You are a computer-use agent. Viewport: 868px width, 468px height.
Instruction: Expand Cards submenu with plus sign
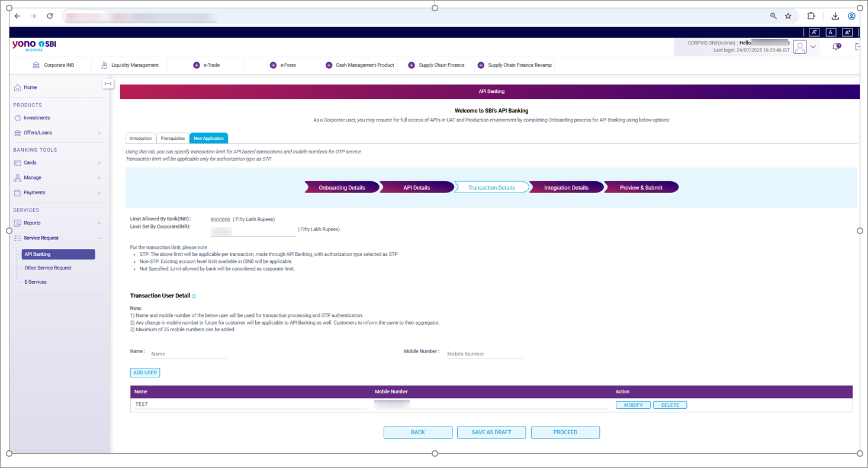[x=99, y=163]
